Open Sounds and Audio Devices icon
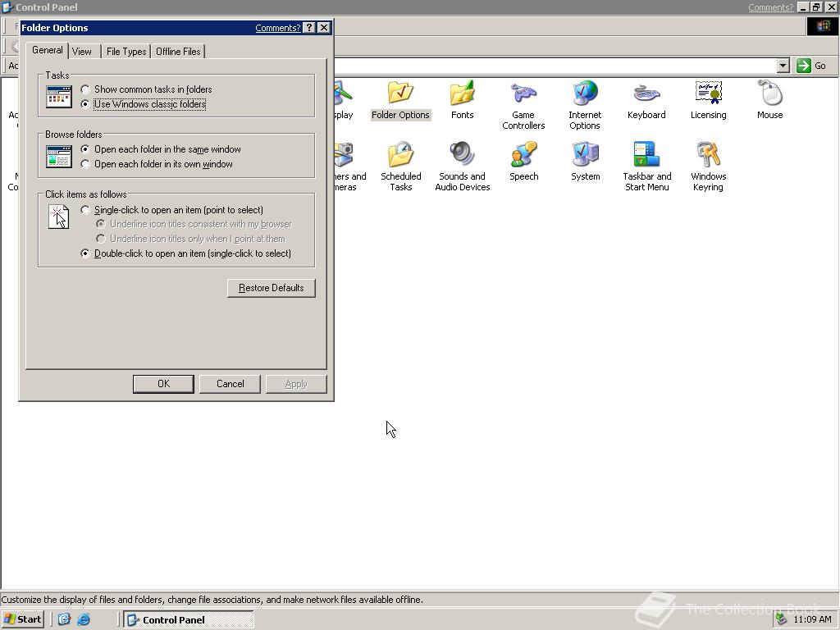This screenshot has height=630, width=840. click(463, 167)
